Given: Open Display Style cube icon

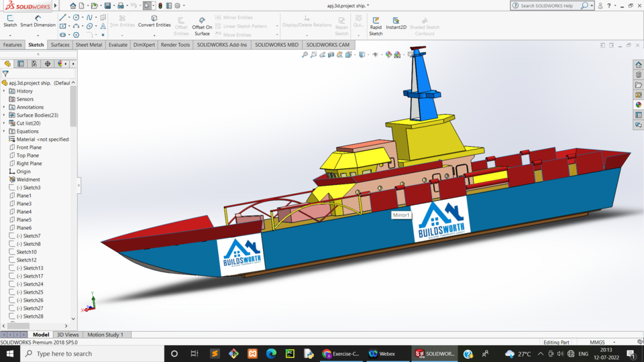Looking at the screenshot, I should 362,54.
